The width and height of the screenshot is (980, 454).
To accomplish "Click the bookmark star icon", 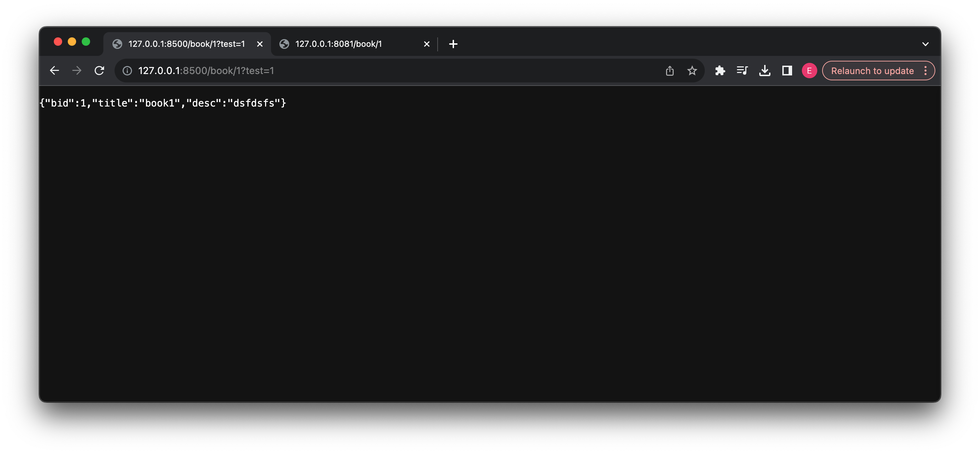I will (x=692, y=71).
